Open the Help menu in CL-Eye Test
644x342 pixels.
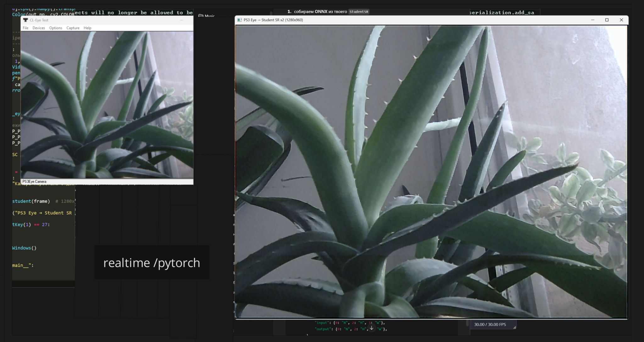click(x=87, y=28)
